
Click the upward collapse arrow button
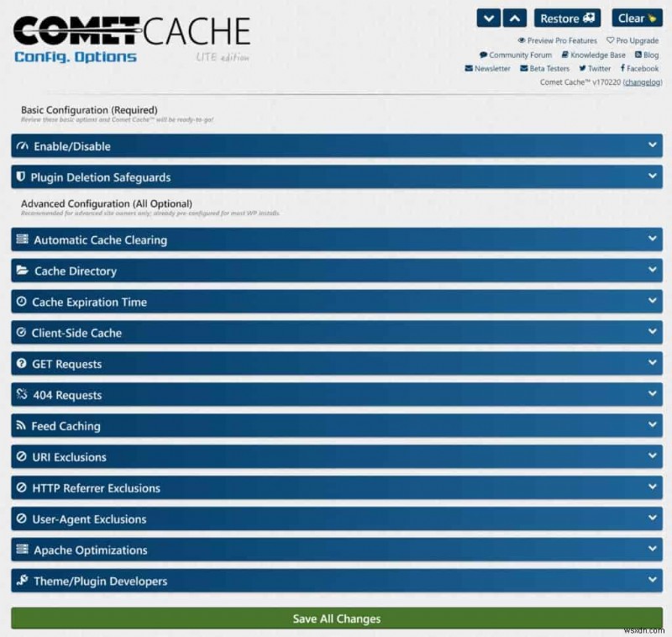click(x=514, y=18)
